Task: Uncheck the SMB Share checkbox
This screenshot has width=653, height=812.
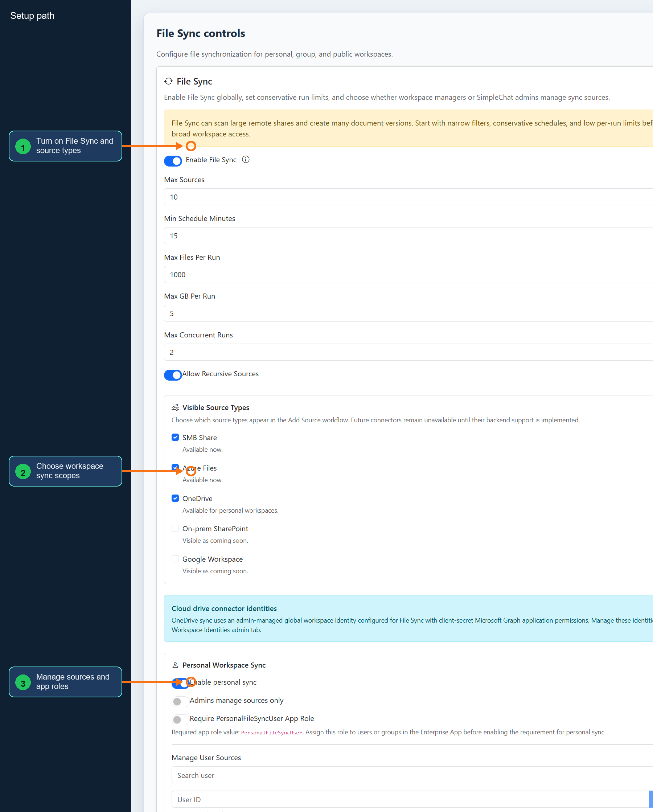Action: (175, 437)
